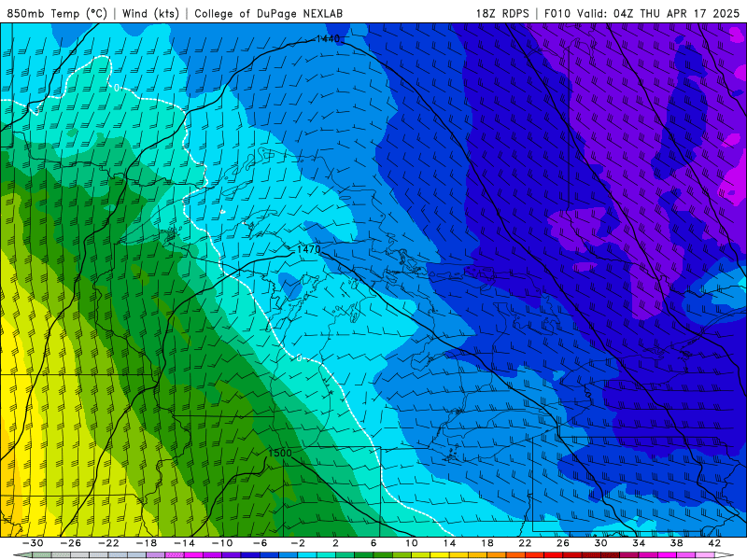The image size is (747, 560).
Task: Click the -6 colorbar scale value
Action: tap(260, 543)
